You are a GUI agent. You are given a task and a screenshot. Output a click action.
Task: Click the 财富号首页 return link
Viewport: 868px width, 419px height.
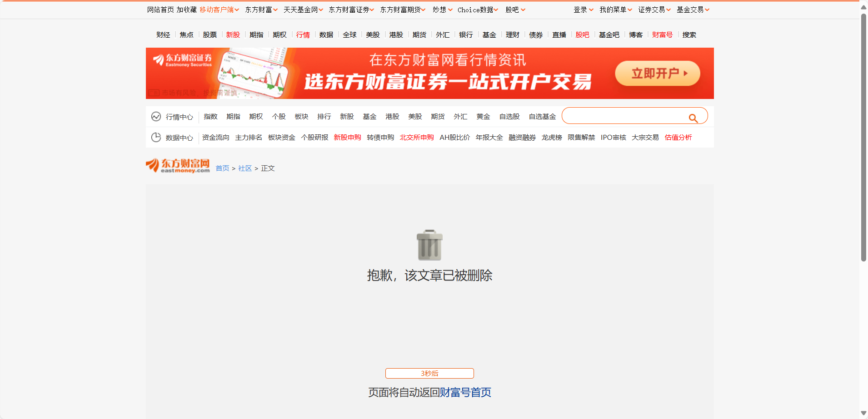pos(465,392)
